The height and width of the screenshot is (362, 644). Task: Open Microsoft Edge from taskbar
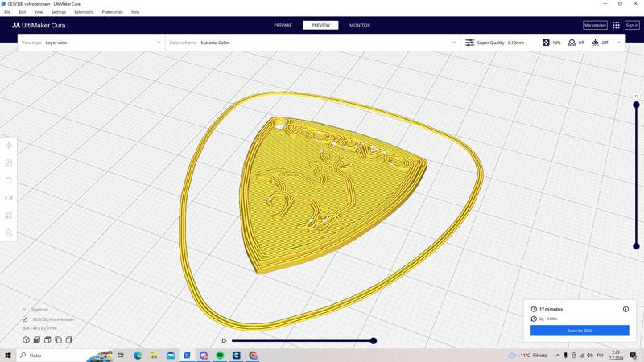138,355
